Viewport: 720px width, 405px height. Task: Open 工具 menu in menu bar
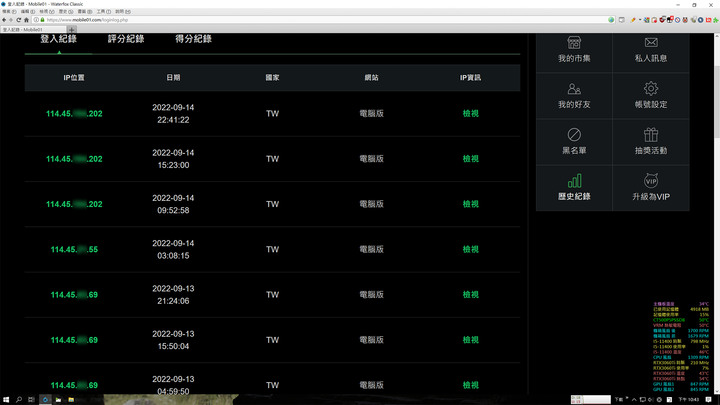pos(103,11)
